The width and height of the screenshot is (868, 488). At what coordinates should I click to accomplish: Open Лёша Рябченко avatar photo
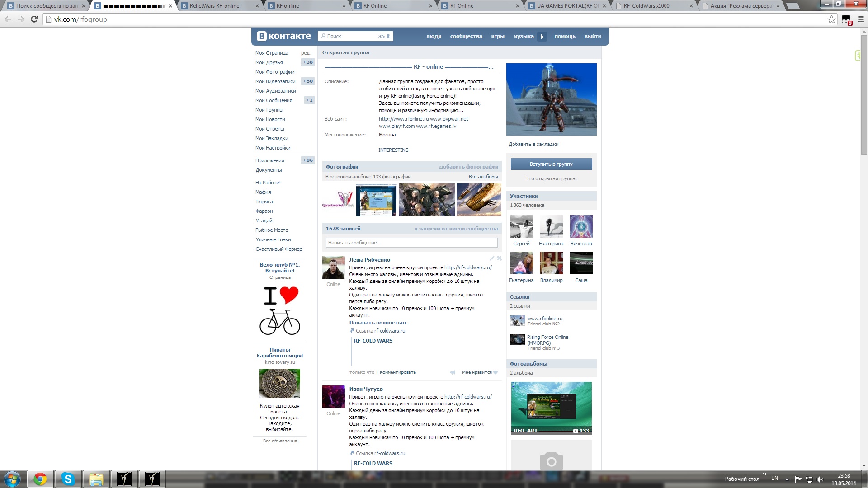coord(333,267)
